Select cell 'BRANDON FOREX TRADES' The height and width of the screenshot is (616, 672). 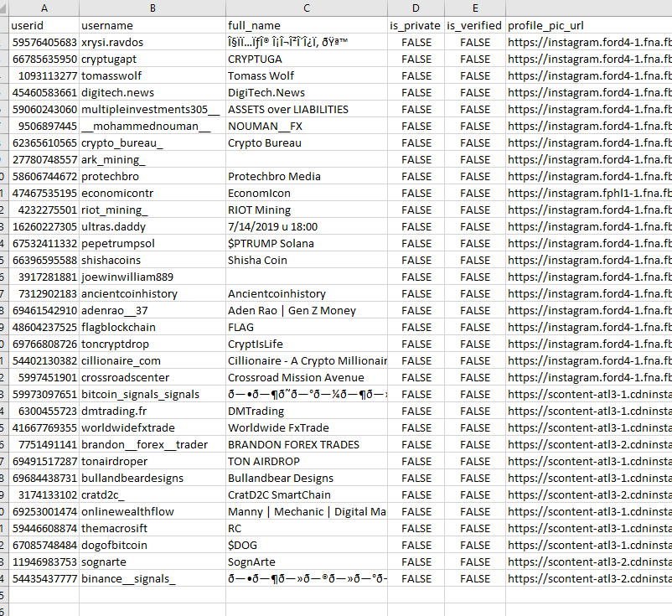coord(307,444)
